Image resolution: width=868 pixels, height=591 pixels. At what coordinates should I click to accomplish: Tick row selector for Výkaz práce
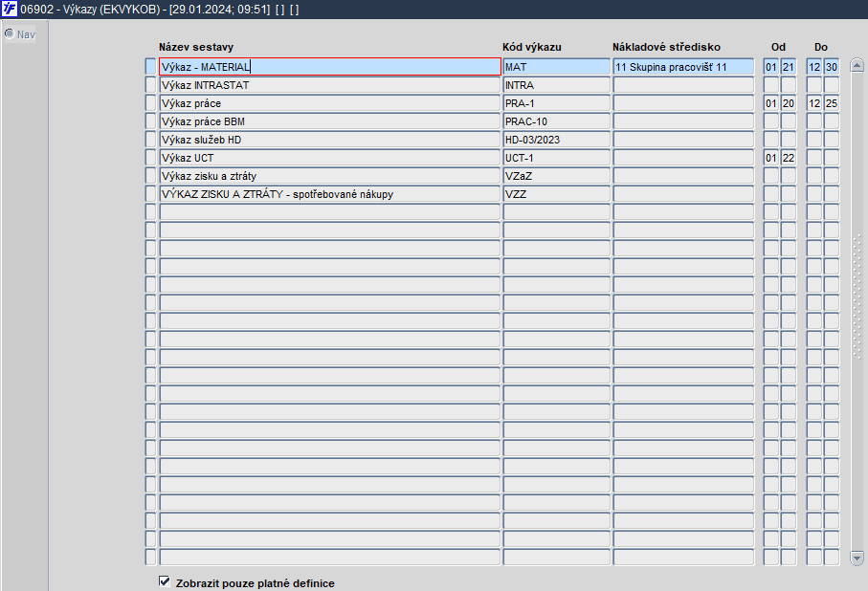pos(150,103)
